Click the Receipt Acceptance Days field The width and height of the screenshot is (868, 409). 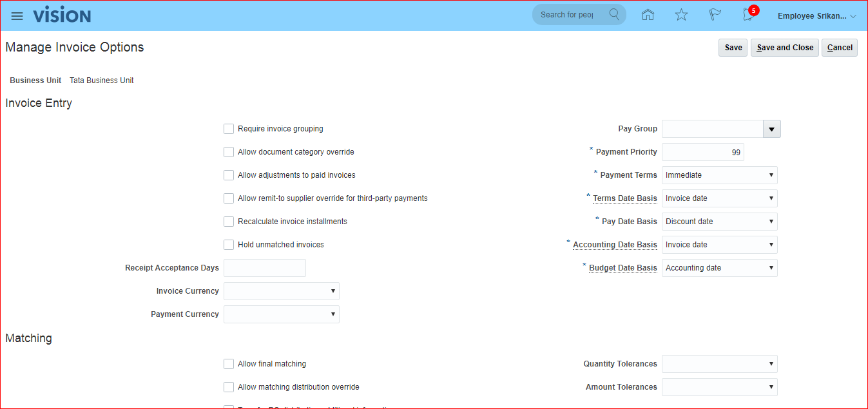[x=264, y=268]
